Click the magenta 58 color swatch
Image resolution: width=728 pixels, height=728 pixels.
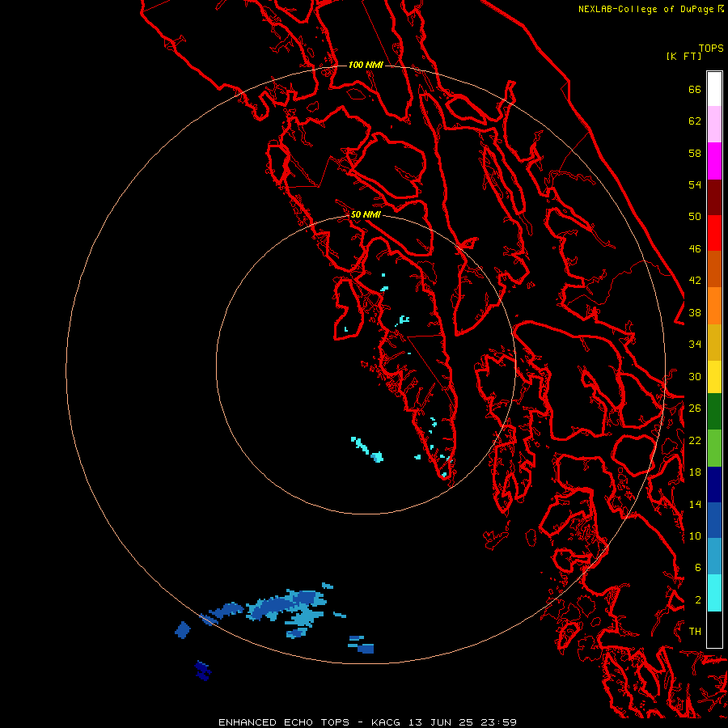click(714, 161)
